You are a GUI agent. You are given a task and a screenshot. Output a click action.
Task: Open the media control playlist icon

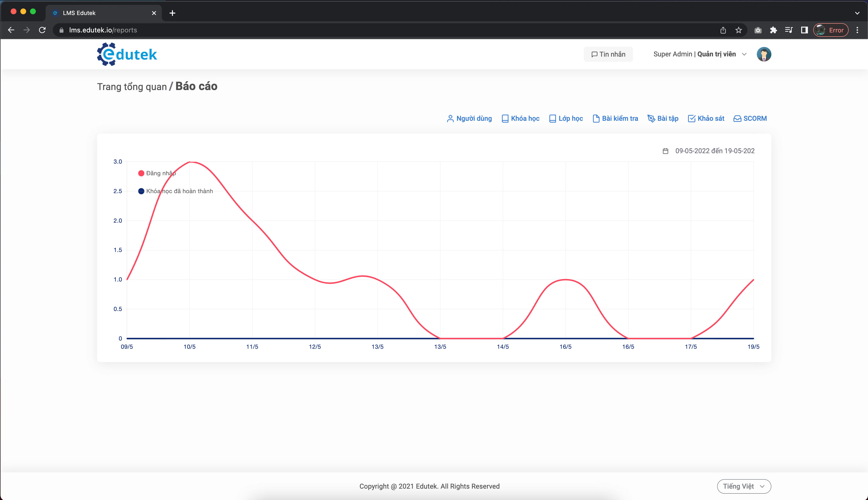tap(789, 30)
